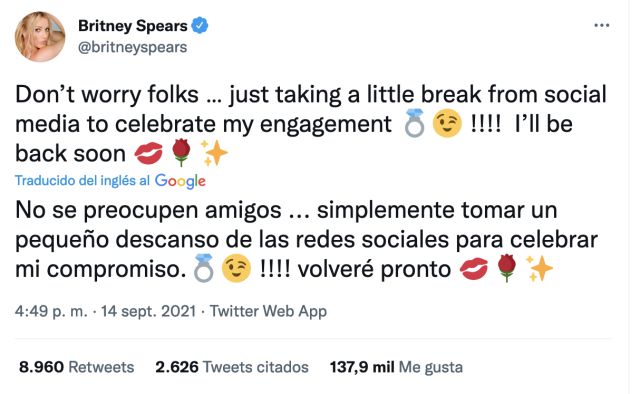
Task: Click the winking face emoji in English text
Action: click(x=447, y=123)
